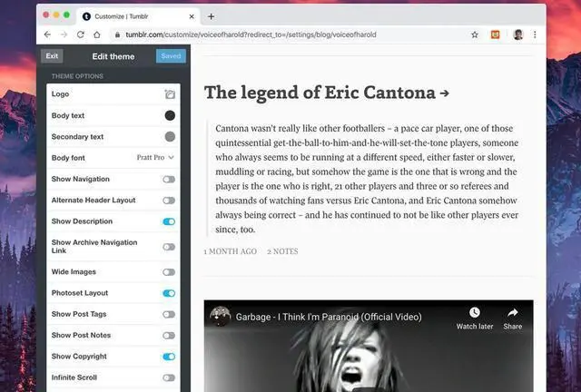Close the Customize | Tumblr tab

[x=192, y=16]
